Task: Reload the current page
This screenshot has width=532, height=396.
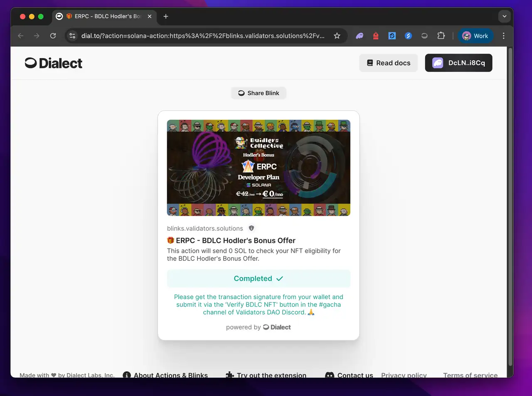Action: coord(53,36)
